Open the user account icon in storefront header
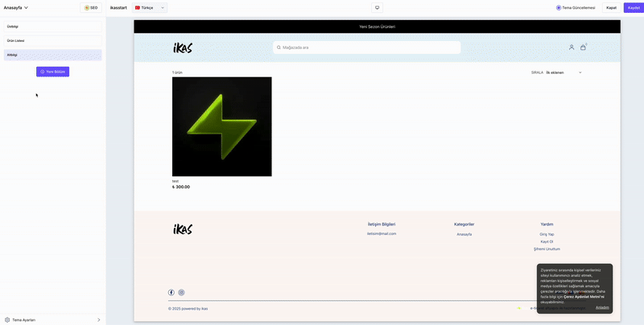 tap(572, 47)
